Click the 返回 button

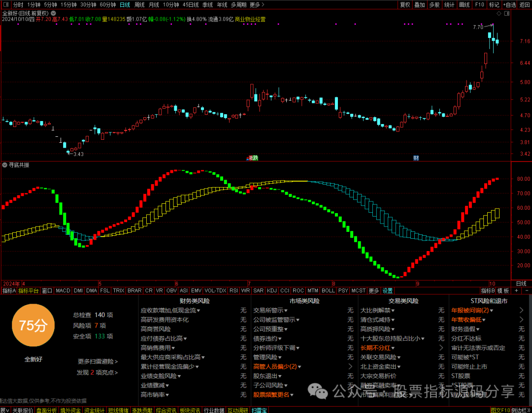tap(525, 5)
